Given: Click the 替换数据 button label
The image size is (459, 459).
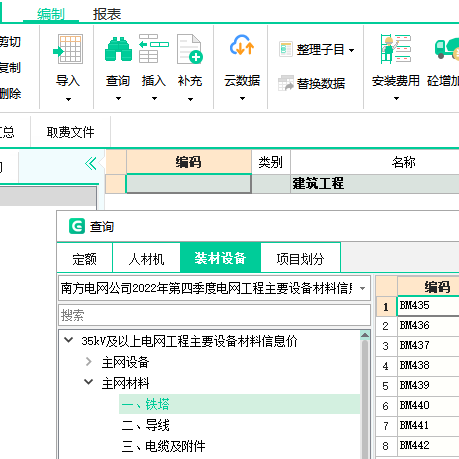Looking at the screenshot, I should 321,83.
